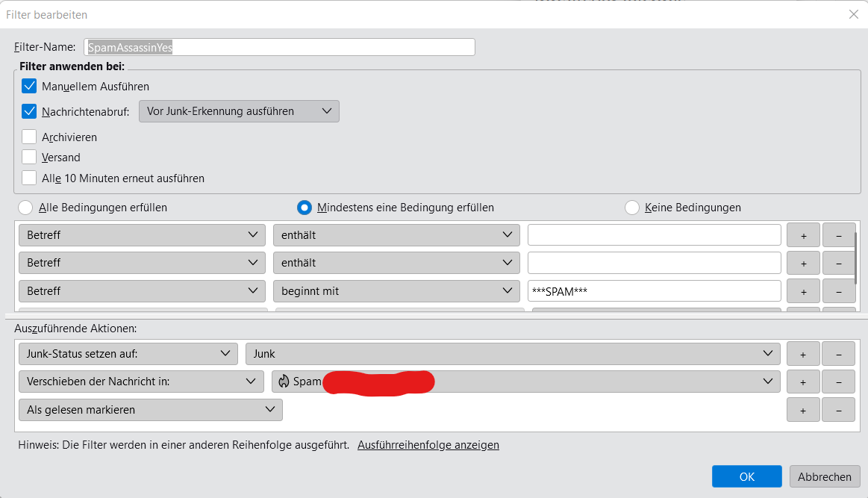Click minus button beside the ***SPAM*** condition
The image size is (868, 498).
(x=839, y=290)
